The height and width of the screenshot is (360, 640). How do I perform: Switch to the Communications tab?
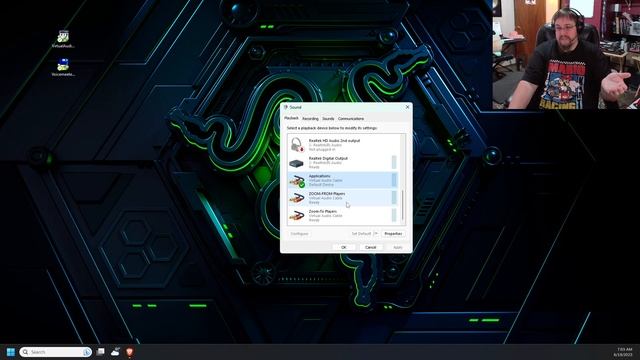coord(351,119)
